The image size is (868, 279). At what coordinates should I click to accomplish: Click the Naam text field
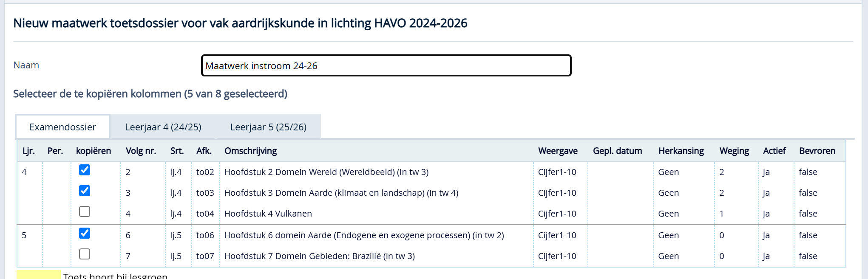386,66
